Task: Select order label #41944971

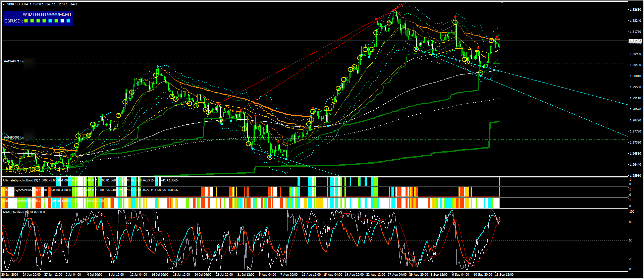Action: click(14, 61)
